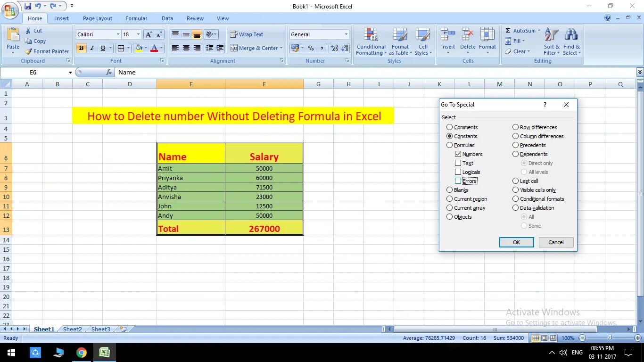Insert function with the fx icon
The width and height of the screenshot is (644, 362).
click(109, 72)
